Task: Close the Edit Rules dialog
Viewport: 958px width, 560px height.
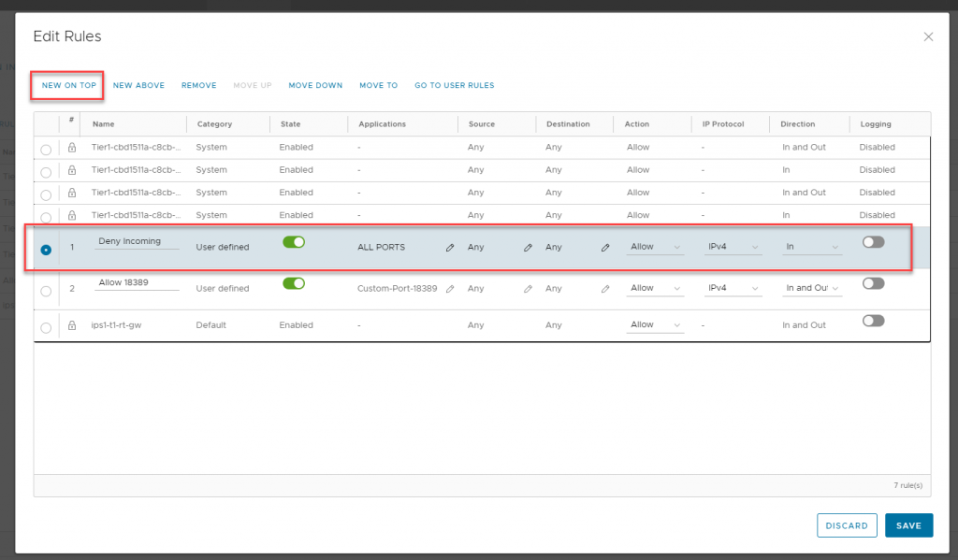Action: point(928,37)
